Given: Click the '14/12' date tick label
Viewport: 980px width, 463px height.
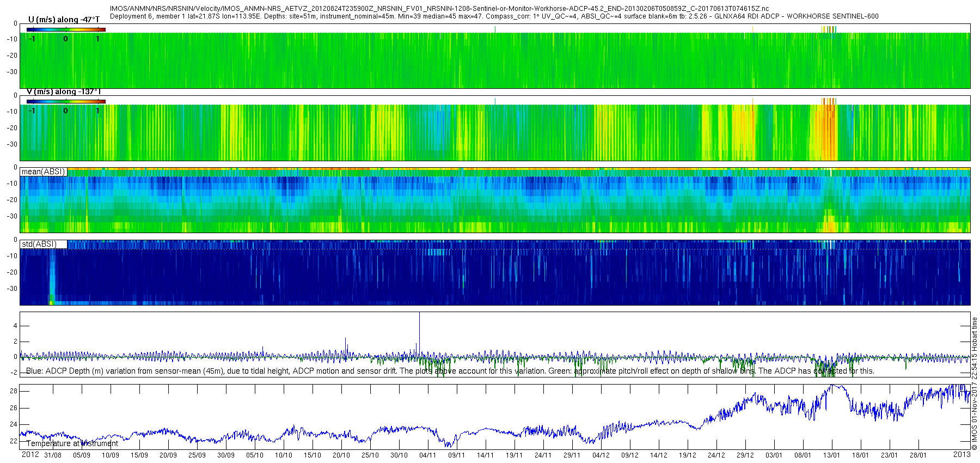Looking at the screenshot, I should coord(658,455).
